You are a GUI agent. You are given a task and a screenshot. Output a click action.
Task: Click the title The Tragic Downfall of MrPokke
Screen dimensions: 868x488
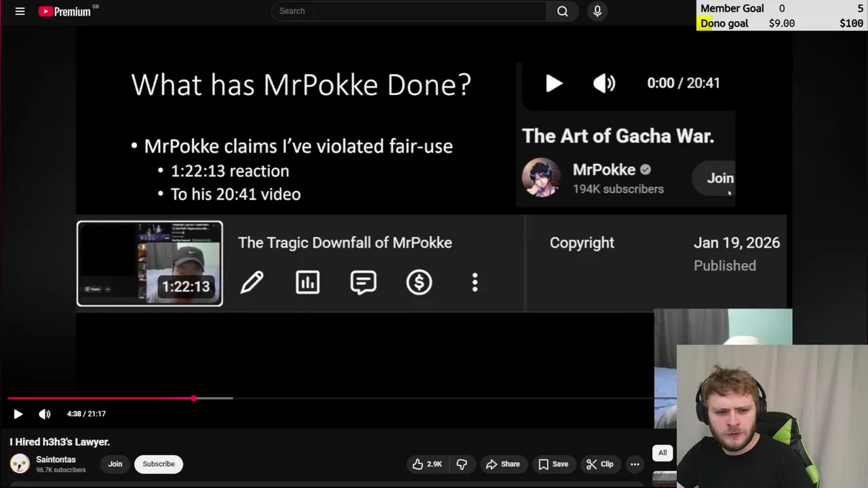(x=344, y=243)
